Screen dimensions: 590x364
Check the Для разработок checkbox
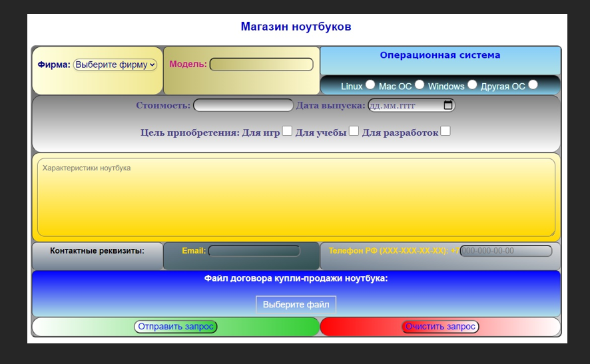445,131
